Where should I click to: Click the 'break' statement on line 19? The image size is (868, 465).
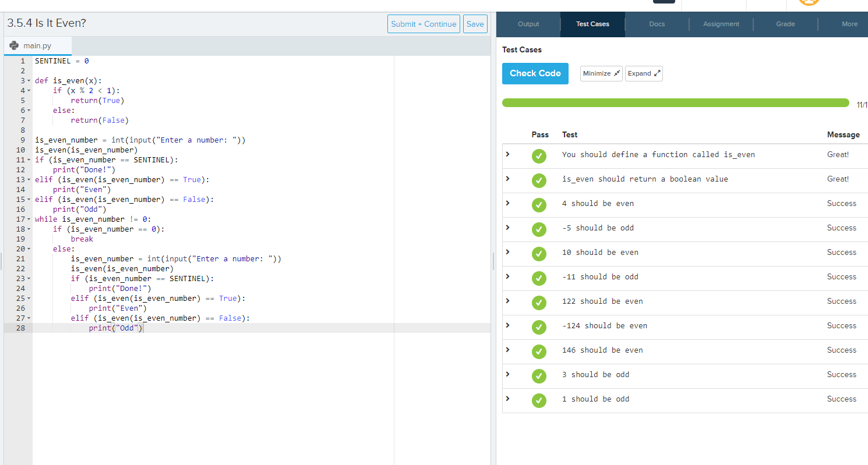tap(82, 239)
